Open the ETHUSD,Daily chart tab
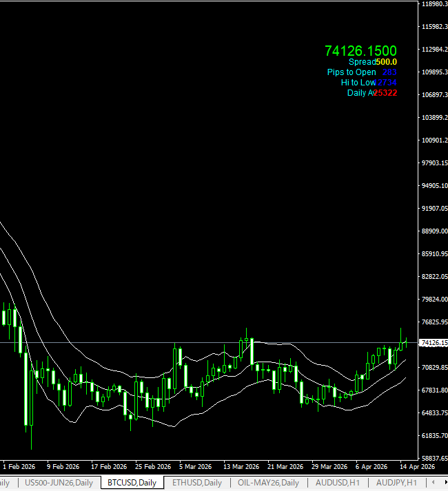The image size is (448, 491). pos(196,483)
